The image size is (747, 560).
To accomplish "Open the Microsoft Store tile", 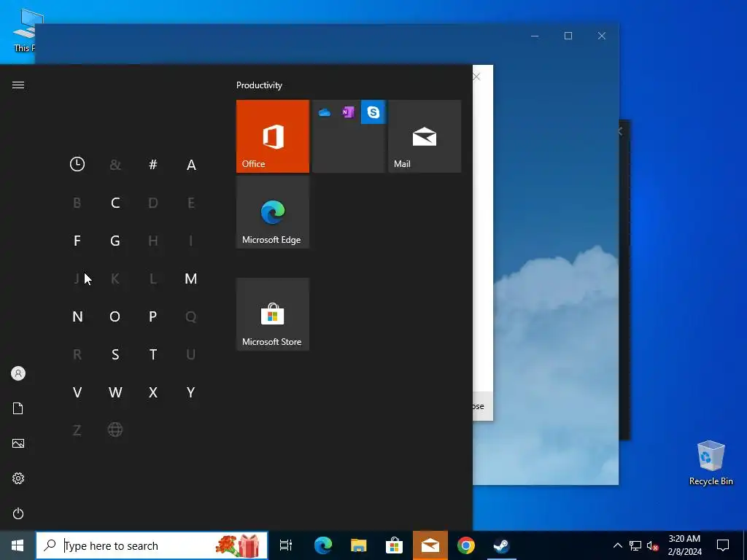I will click(x=273, y=314).
